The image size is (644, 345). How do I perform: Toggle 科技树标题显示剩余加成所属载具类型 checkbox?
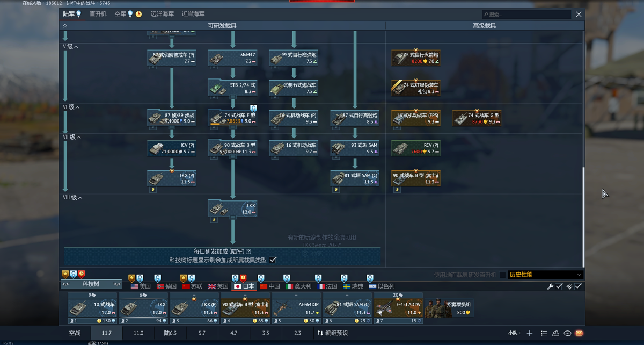pos(273,260)
